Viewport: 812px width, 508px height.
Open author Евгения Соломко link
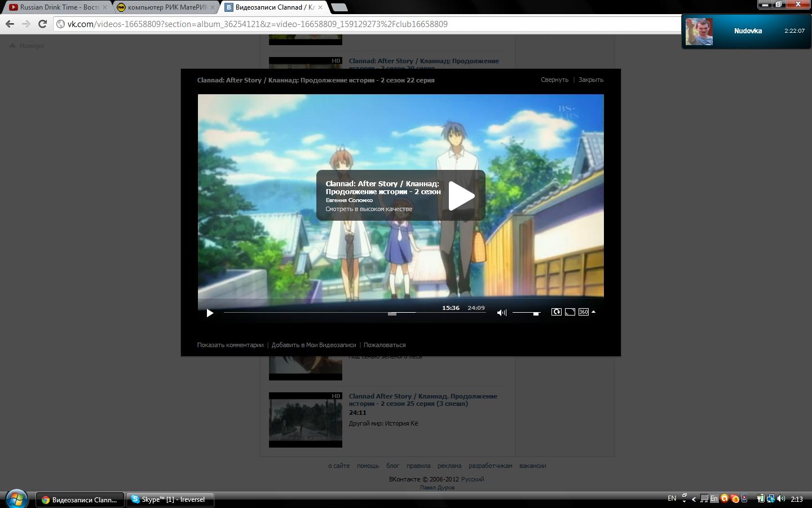pyautogui.click(x=349, y=200)
